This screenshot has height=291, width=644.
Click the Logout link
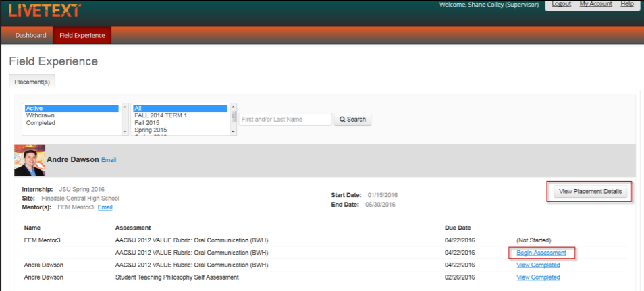562,3
